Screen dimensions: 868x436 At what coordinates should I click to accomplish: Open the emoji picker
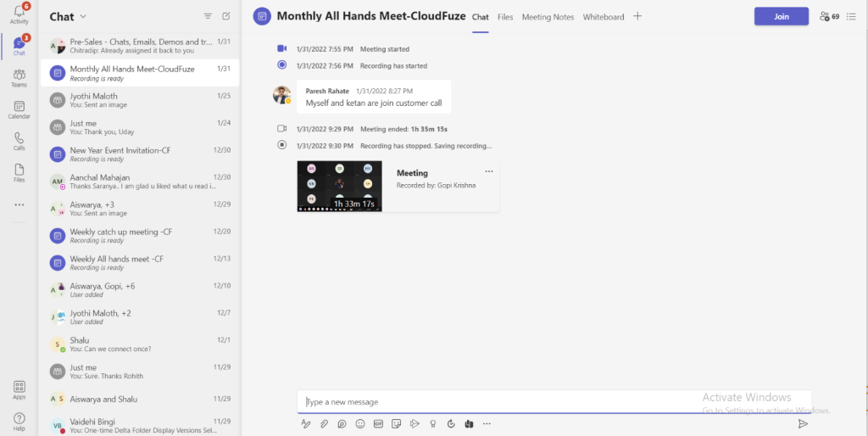point(360,424)
